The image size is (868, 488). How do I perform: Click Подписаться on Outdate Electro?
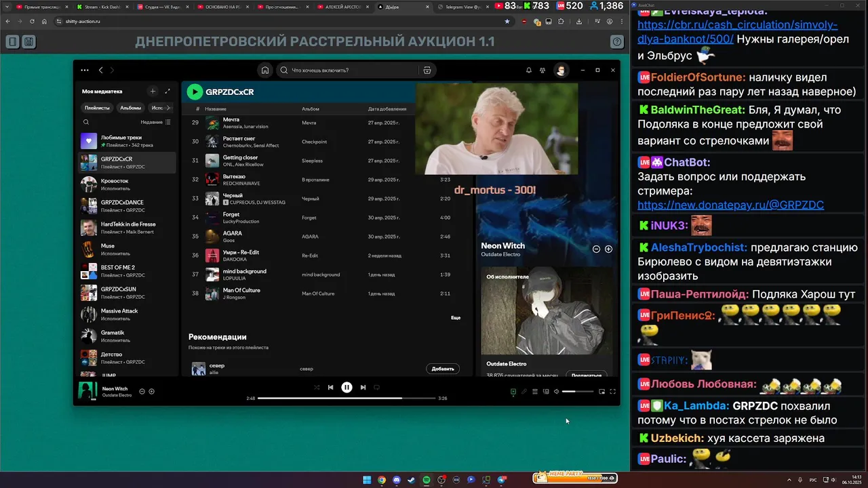[x=587, y=375]
